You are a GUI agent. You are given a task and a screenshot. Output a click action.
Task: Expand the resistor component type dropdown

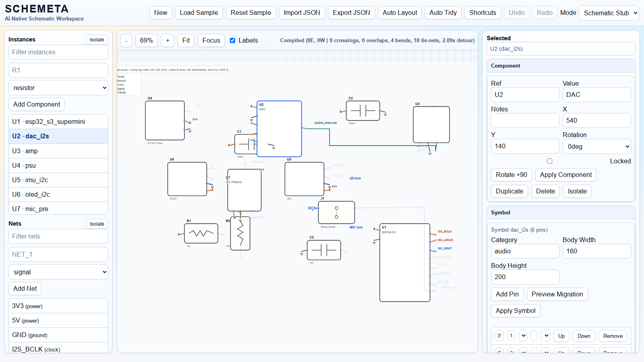pos(58,88)
